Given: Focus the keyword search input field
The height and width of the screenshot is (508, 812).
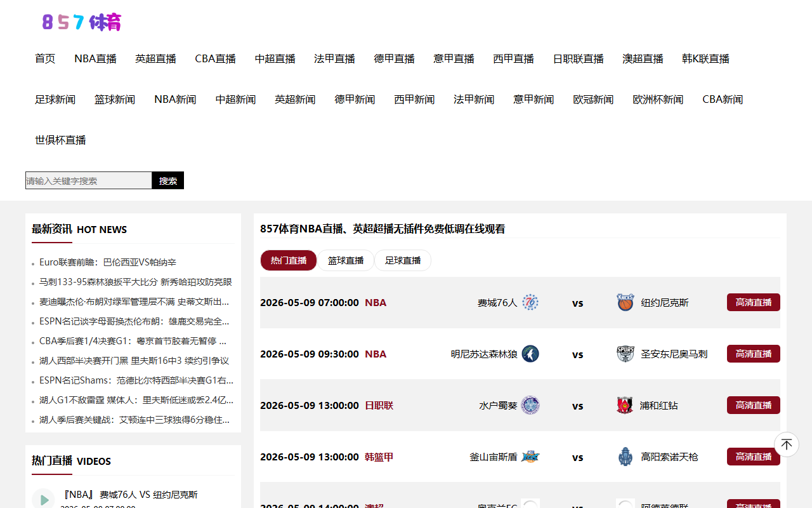Looking at the screenshot, I should click(x=89, y=180).
